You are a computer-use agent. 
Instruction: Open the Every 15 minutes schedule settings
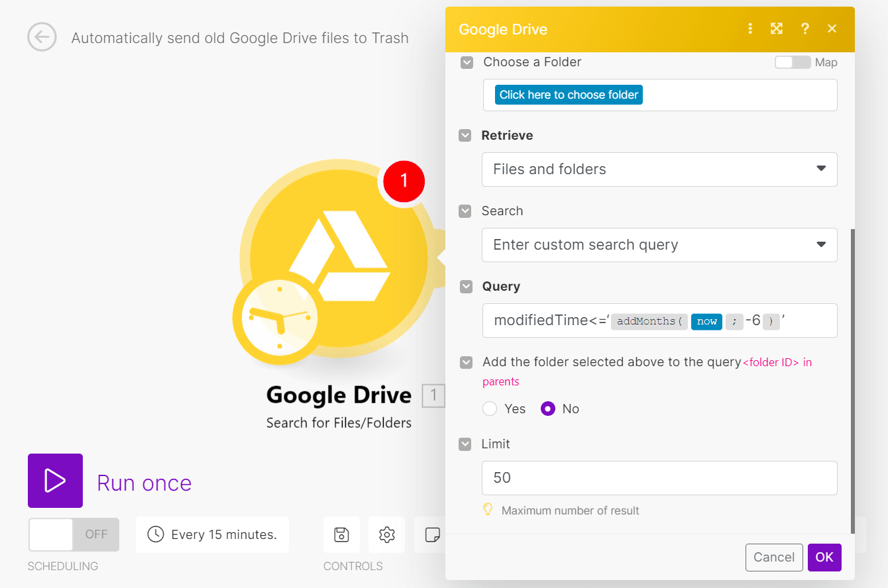212,534
